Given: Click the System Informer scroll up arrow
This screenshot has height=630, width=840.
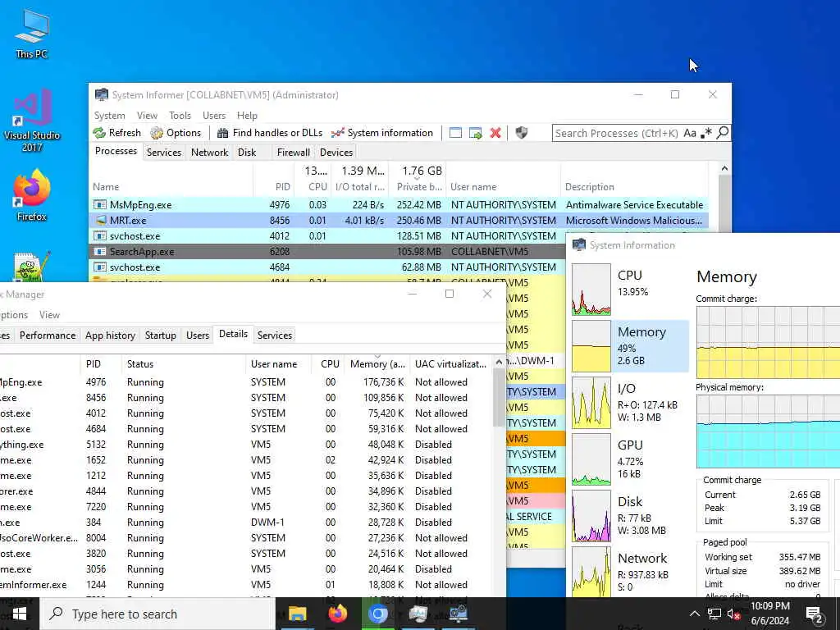Looking at the screenshot, I should 724,168.
